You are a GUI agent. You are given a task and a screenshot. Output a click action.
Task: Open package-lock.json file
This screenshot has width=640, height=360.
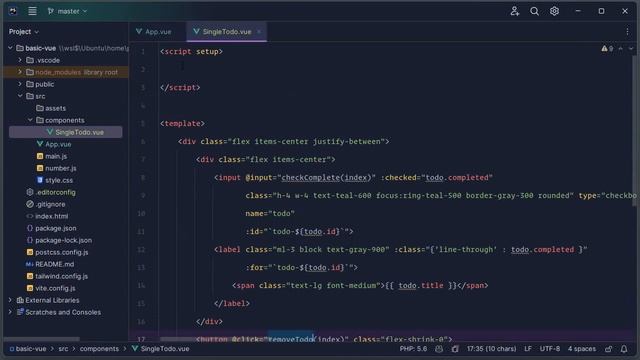coord(59,240)
